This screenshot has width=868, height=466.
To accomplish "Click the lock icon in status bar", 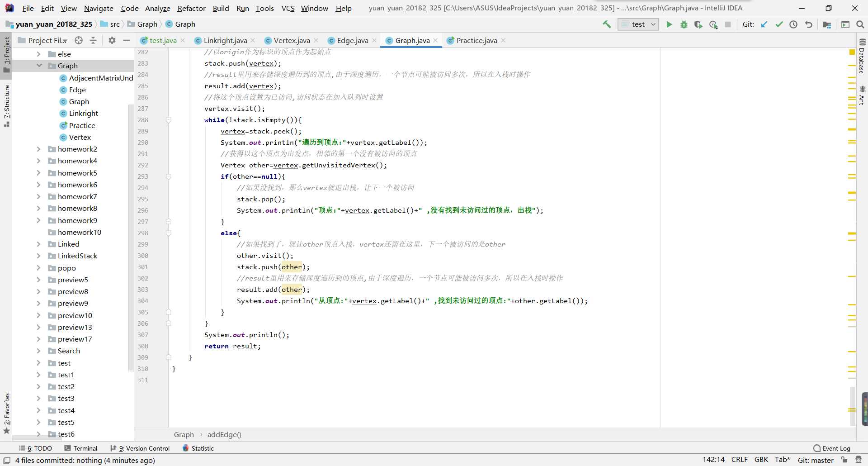I will (844, 460).
